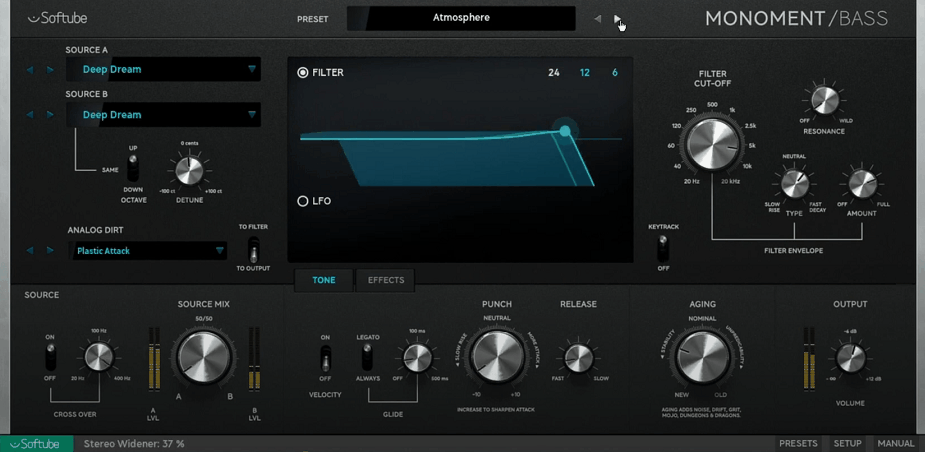Select next Source B waveform arrow
925x452 pixels.
coord(50,114)
